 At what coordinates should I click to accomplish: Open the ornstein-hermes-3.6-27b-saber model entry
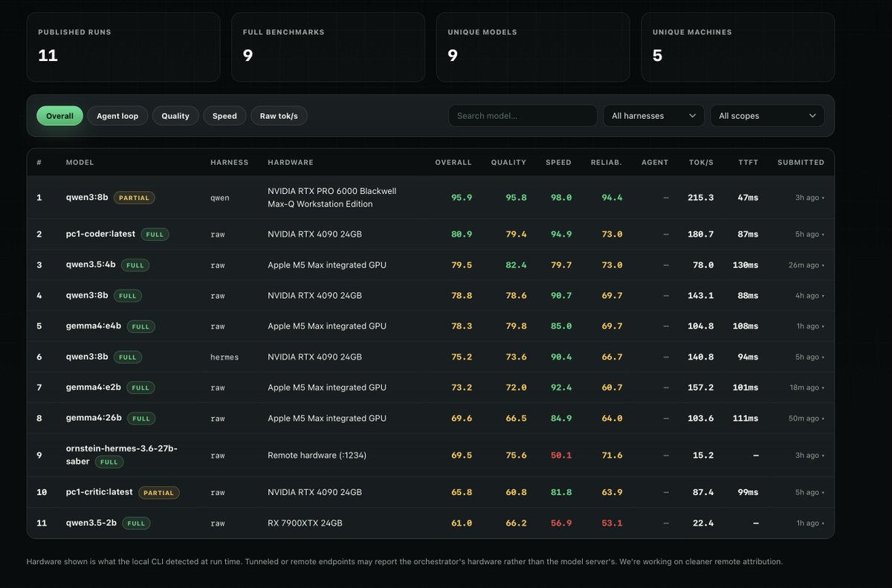tap(121, 454)
